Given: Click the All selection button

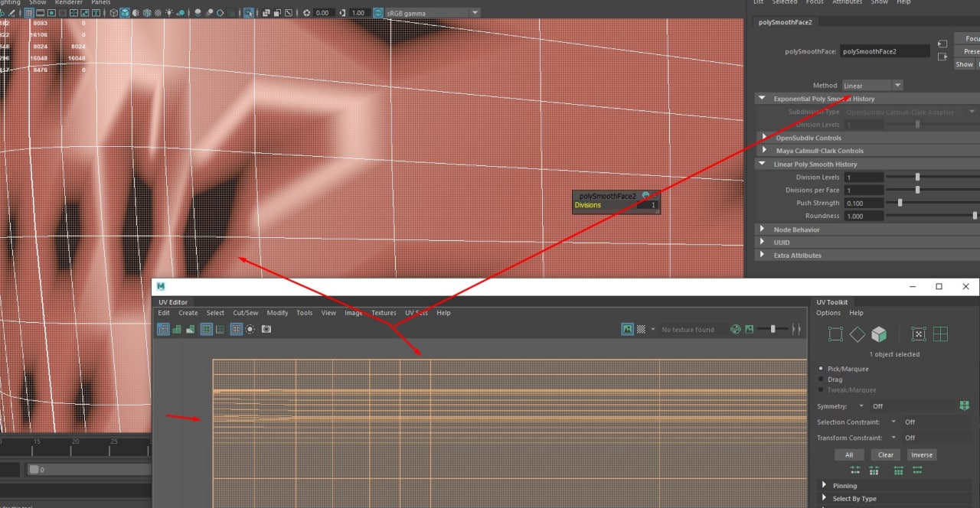Looking at the screenshot, I should tap(849, 454).
